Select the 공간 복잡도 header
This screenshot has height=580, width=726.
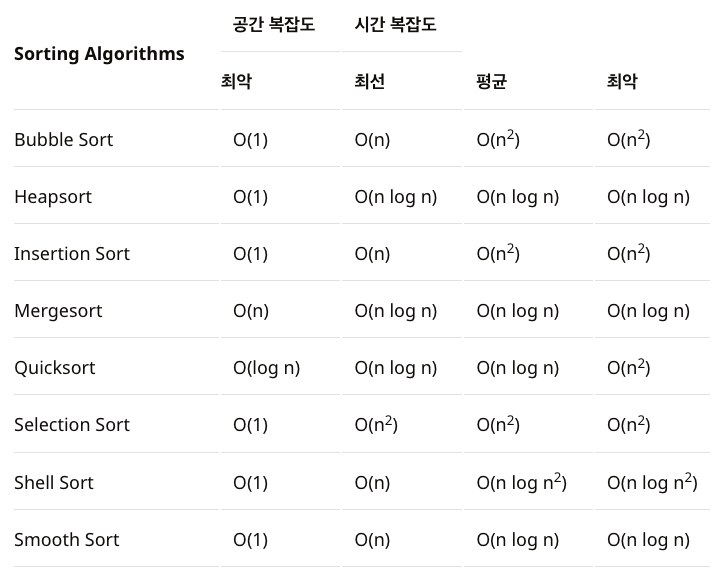[274, 24]
